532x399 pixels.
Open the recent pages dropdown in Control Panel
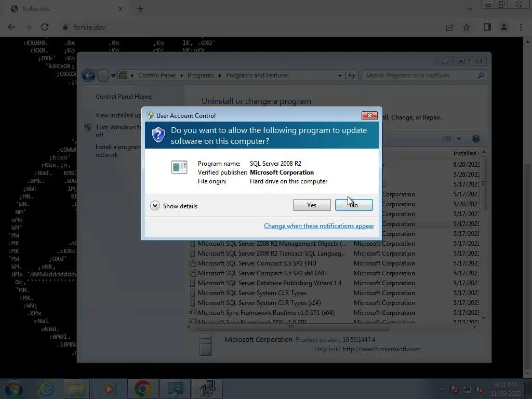pyautogui.click(x=113, y=76)
